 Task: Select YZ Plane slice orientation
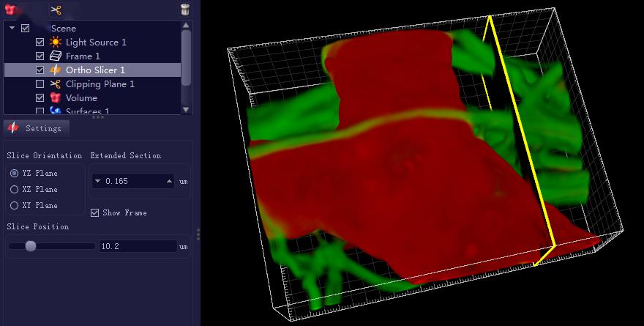click(15, 173)
